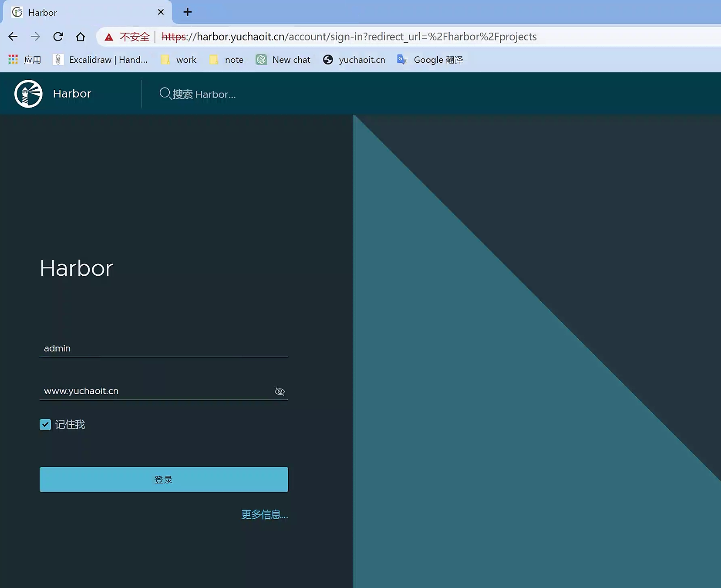721x588 pixels.
Task: Click the search magnifier icon
Action: pos(165,94)
